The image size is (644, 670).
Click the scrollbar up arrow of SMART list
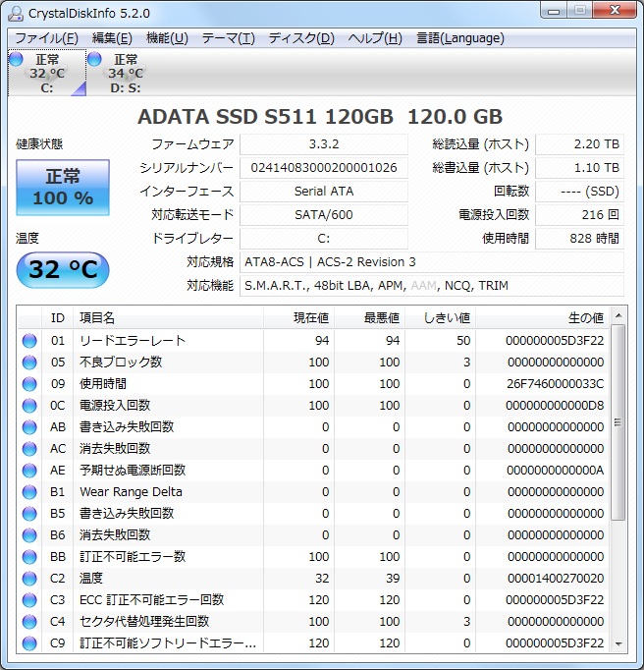click(x=617, y=315)
